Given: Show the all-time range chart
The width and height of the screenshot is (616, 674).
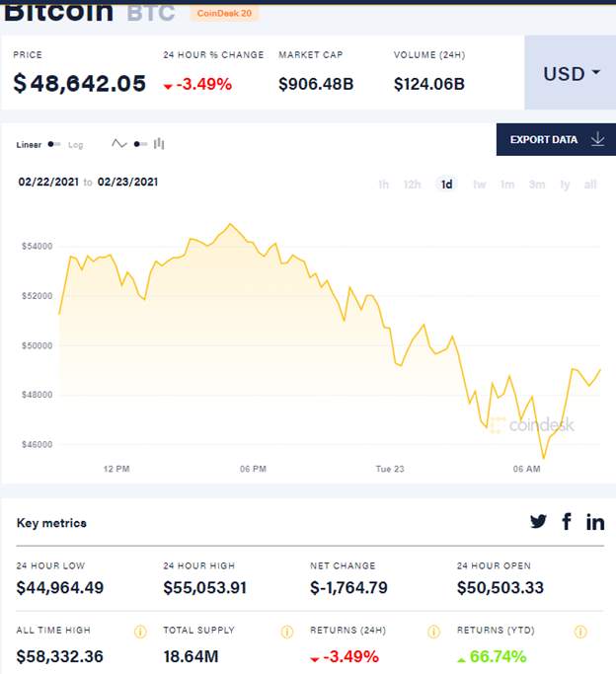Looking at the screenshot, I should [590, 185].
